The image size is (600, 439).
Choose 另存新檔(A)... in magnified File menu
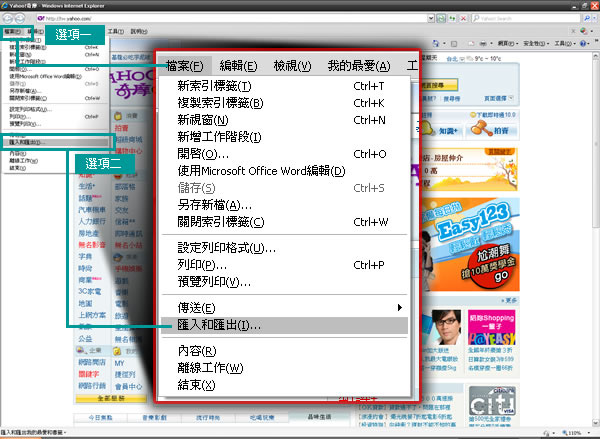284,205
